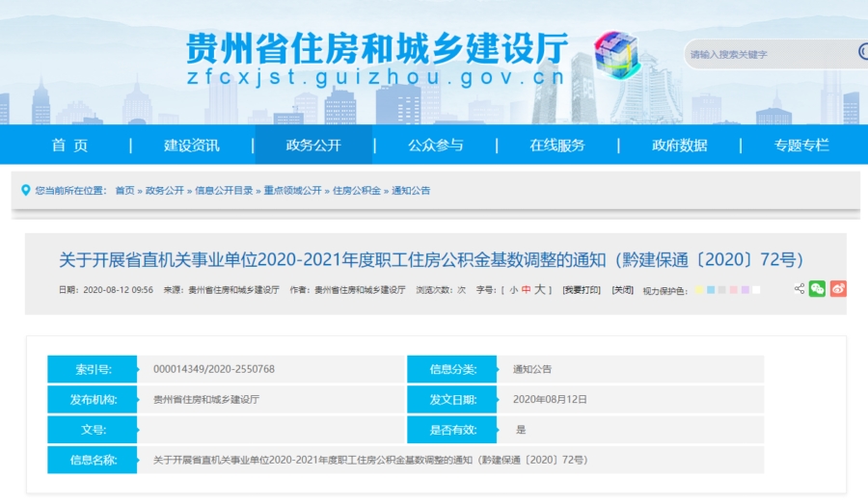Click the 文号 label cell

pos(92,429)
